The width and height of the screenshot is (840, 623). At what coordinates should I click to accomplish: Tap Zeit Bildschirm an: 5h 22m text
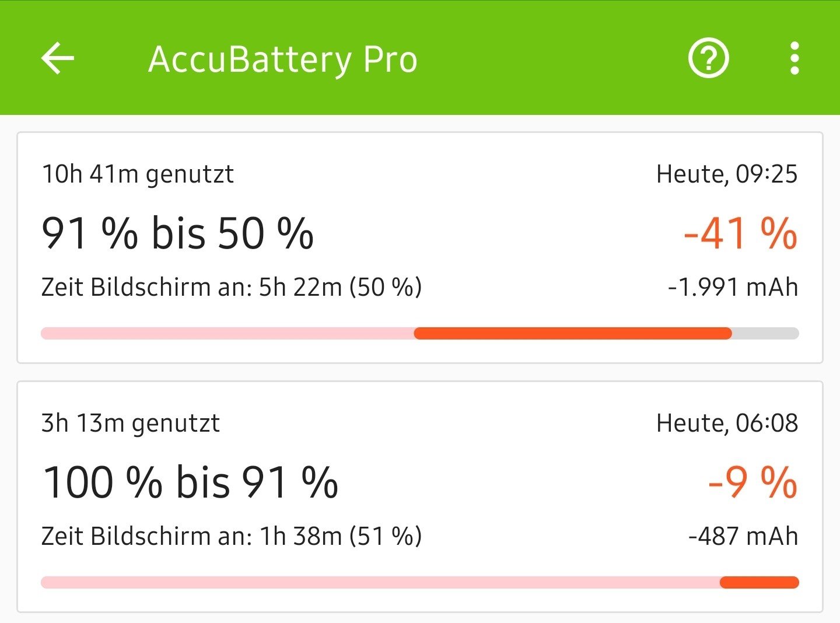tap(231, 287)
